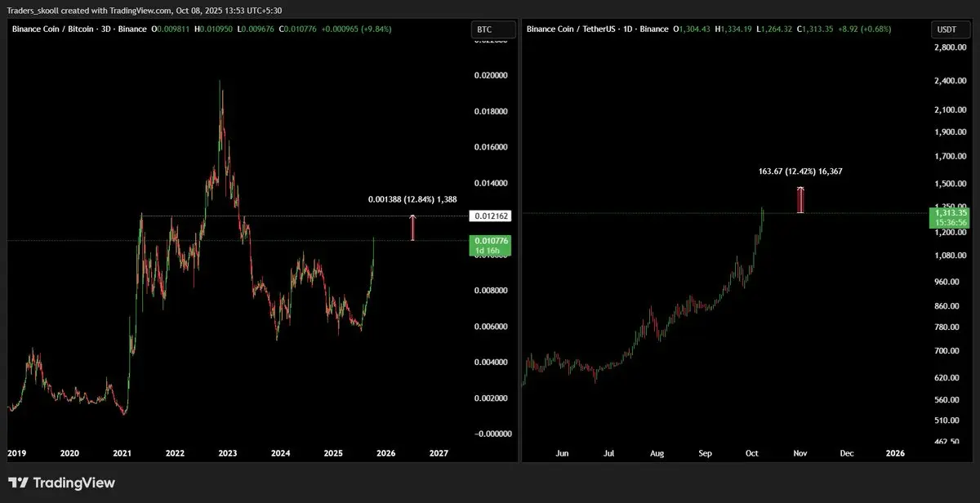This screenshot has height=503, width=980.
Task: Click the BTC currency button on left chart
Action: point(494,29)
